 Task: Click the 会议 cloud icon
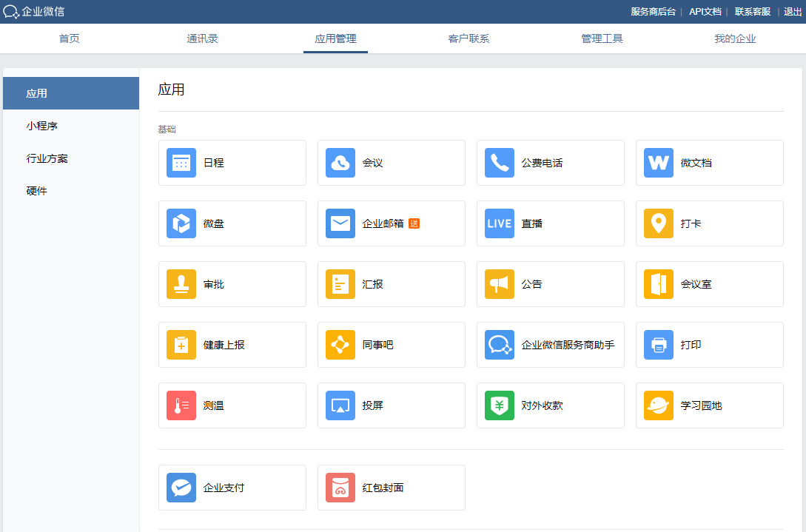(340, 163)
